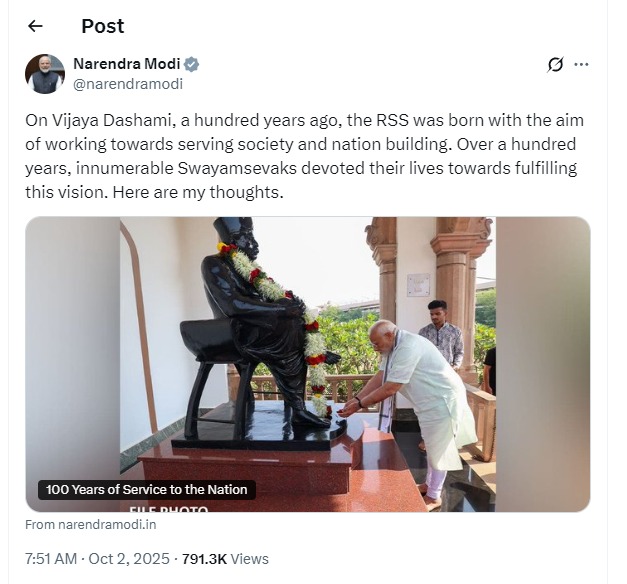Viewport: 627px width, 584px height.
Task: Open the 'From narendramodi.in' source link
Action: 91,524
